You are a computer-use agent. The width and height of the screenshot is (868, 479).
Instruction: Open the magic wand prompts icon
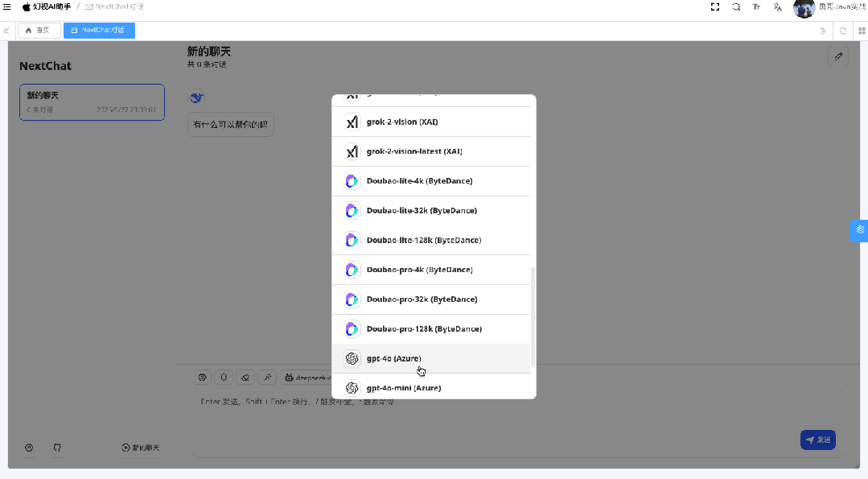(x=267, y=377)
